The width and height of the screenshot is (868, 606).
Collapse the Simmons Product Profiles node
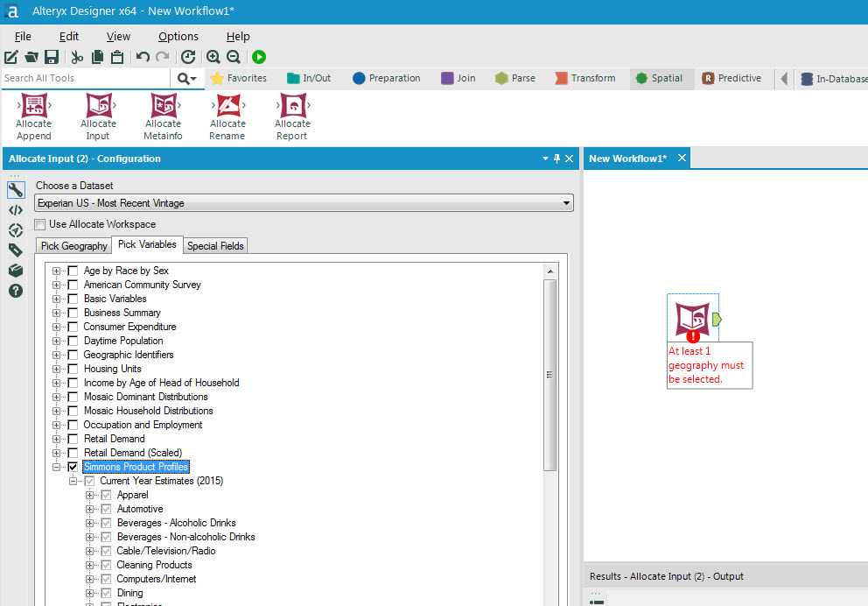point(57,467)
